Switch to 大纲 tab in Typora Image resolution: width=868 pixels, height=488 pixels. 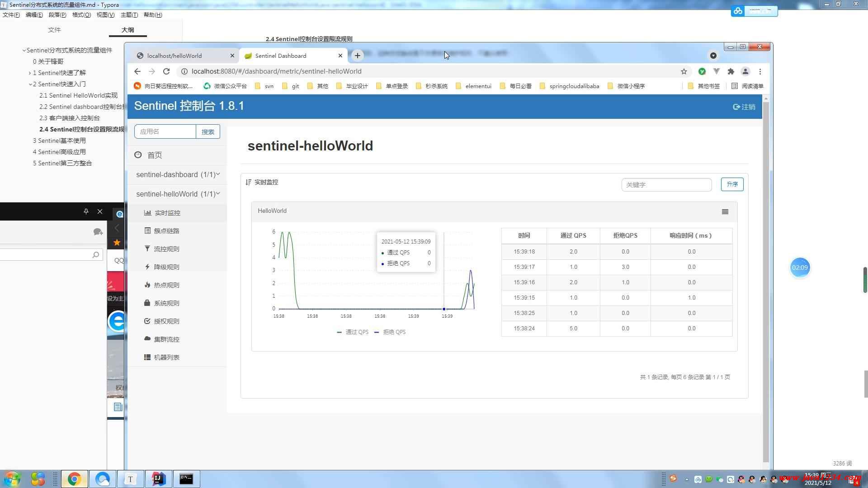tap(127, 30)
